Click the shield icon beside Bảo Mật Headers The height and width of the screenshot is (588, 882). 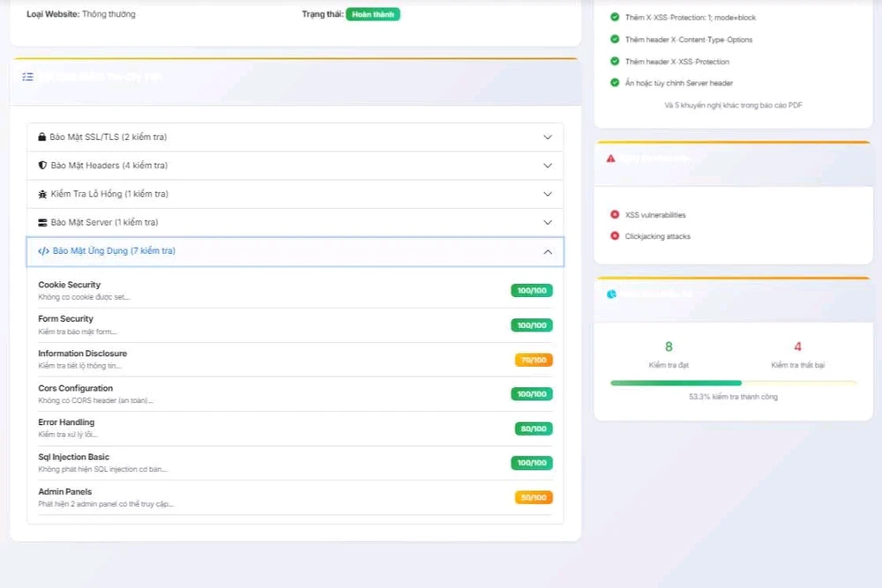click(x=41, y=166)
